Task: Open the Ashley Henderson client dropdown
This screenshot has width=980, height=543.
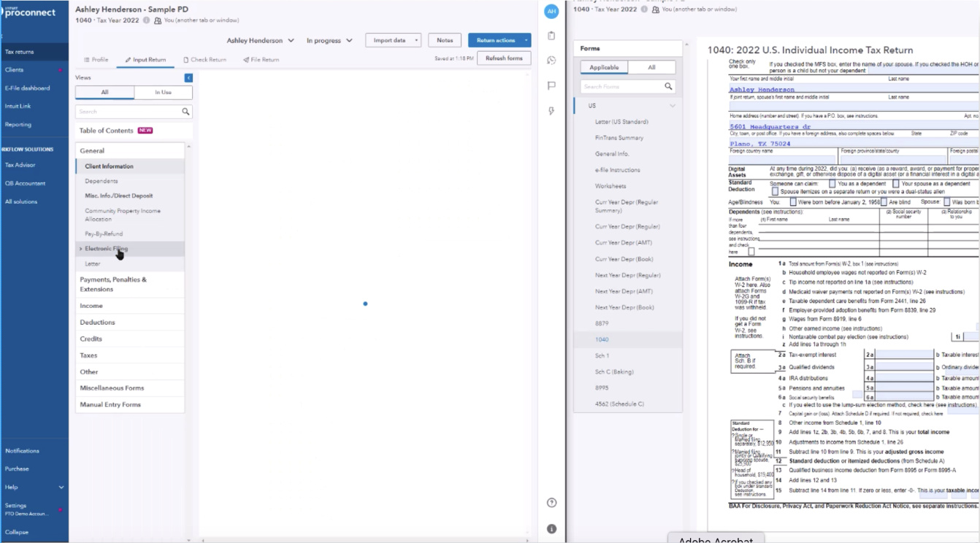Action: (x=260, y=40)
